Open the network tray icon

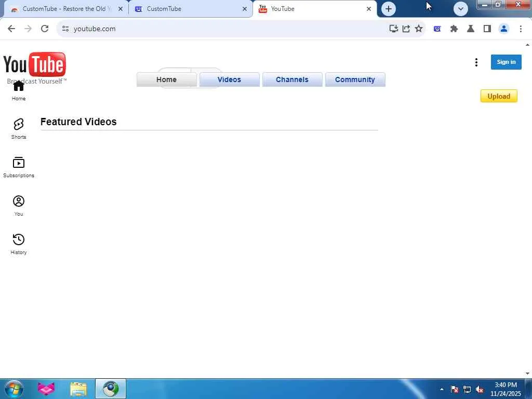click(467, 389)
